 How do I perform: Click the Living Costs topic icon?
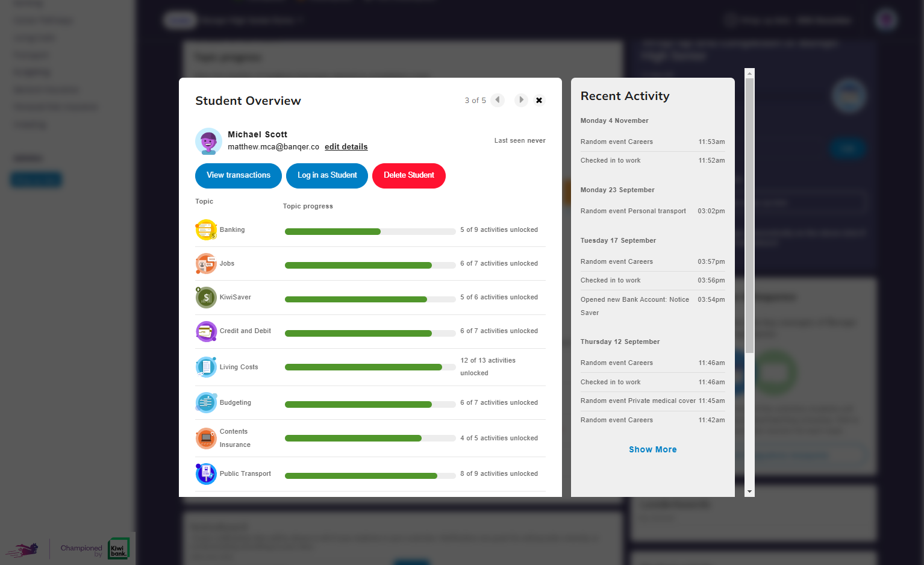(x=206, y=367)
